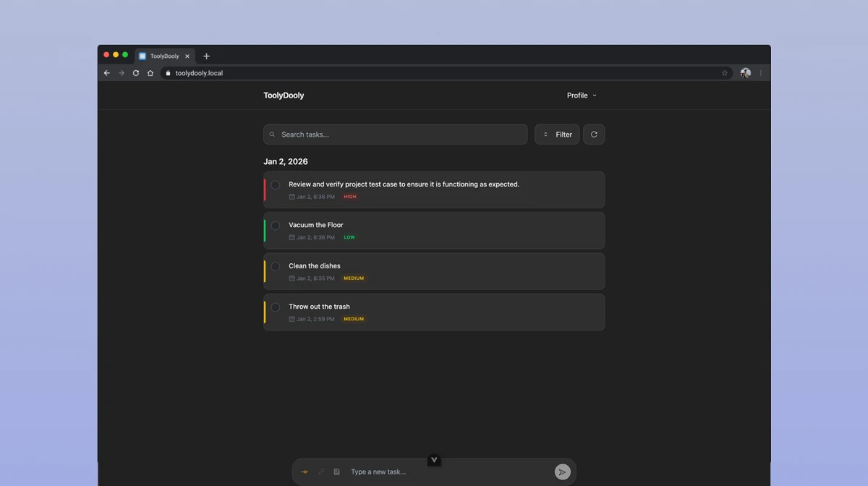Complete the 'Throw out the trash' task
This screenshot has width=868, height=486.
pos(276,307)
